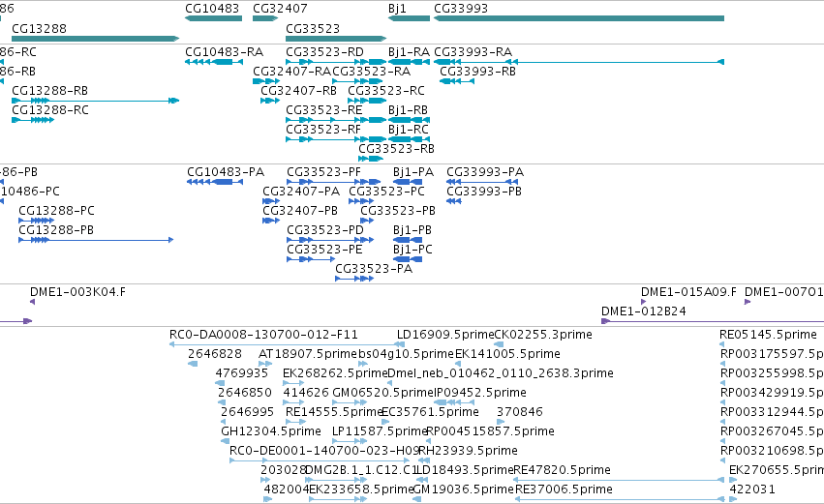Select the RE05145.5prime EST label
The height and width of the screenshot is (504, 824).
[x=768, y=335]
